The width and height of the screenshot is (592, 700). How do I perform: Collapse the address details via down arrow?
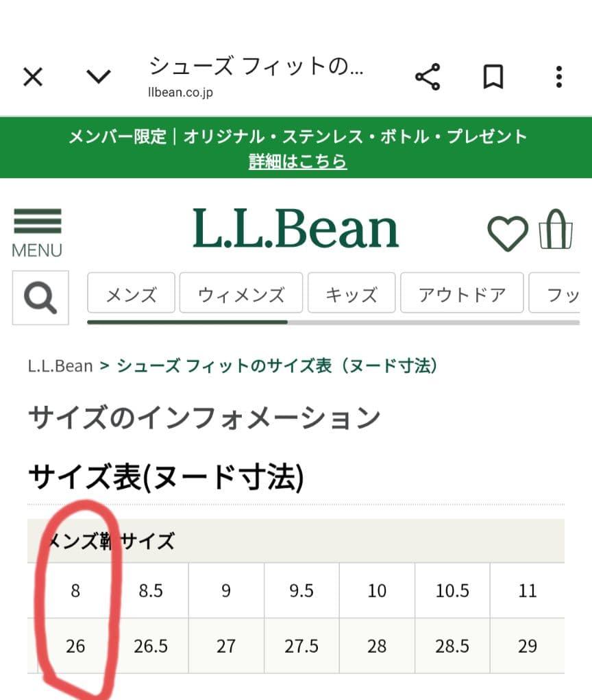[x=98, y=77]
